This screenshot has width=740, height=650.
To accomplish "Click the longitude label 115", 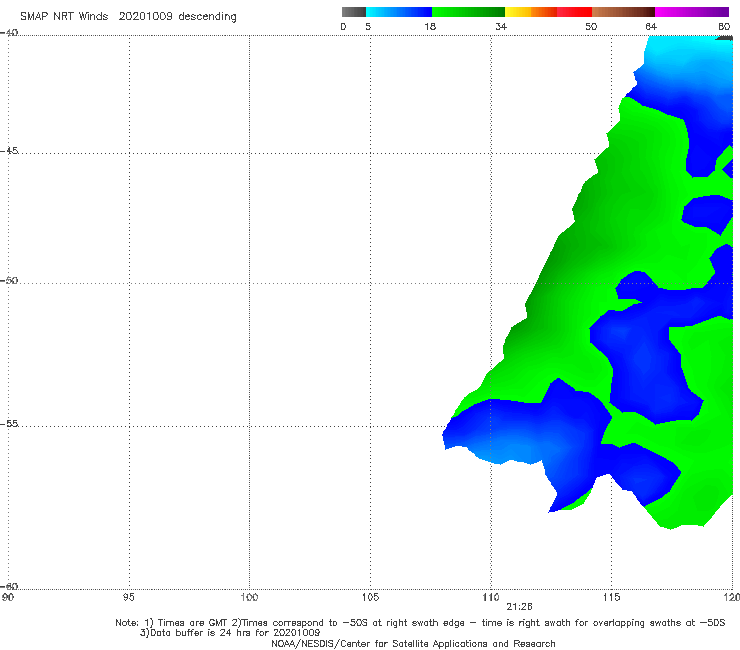I will tap(612, 598).
